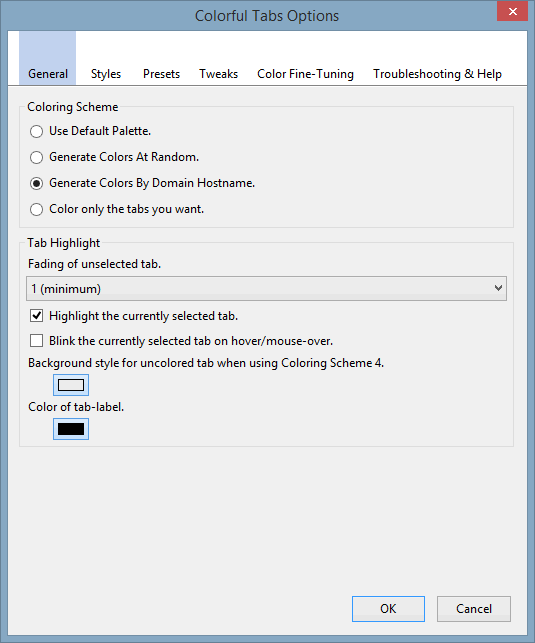Click the 'Fading of unselected tab.' label
Image resolution: width=535 pixels, height=643 pixels.
pos(94,264)
